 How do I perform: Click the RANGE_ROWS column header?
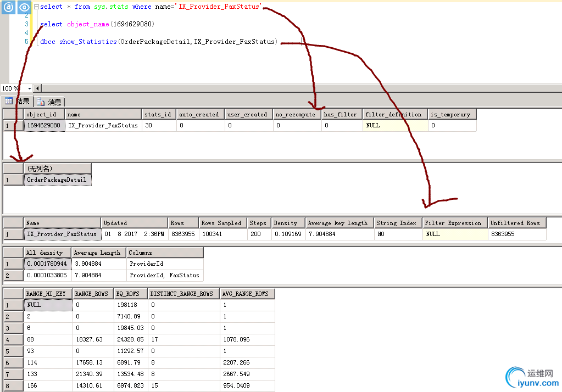93,294
